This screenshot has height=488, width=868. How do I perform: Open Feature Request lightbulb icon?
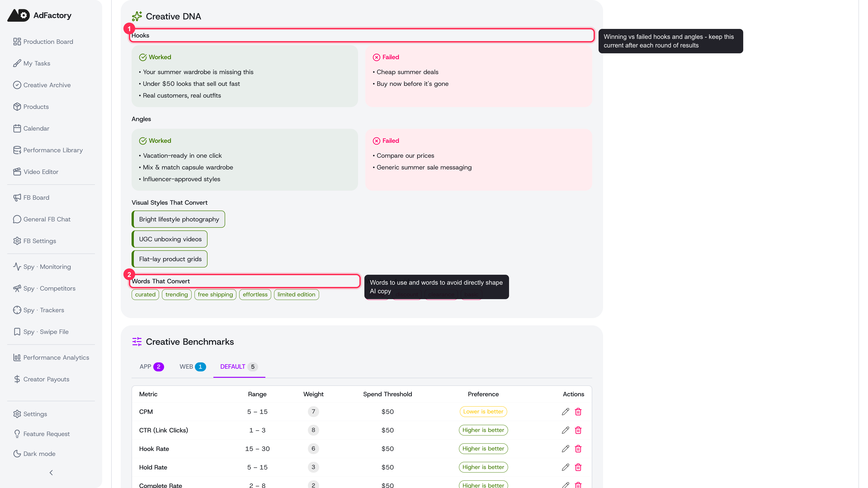[17, 434]
